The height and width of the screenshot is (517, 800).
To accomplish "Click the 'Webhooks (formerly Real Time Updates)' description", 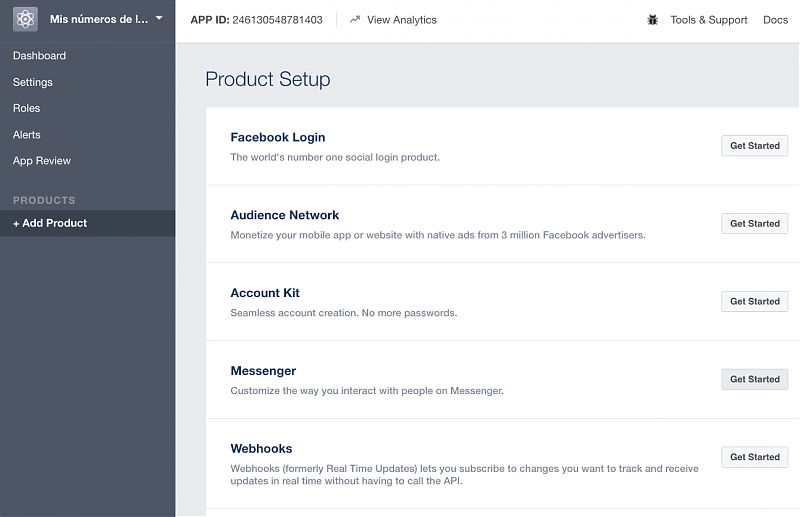I will tap(464, 475).
